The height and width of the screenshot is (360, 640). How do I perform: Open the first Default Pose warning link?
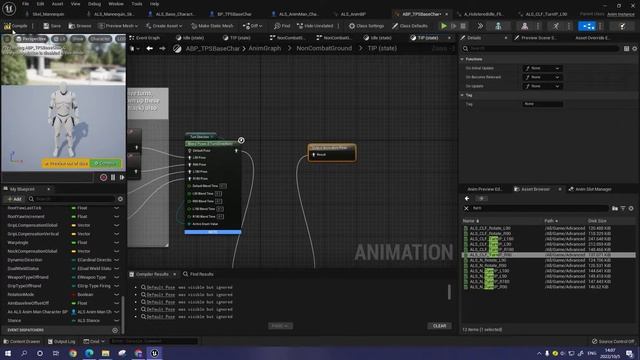(161, 287)
